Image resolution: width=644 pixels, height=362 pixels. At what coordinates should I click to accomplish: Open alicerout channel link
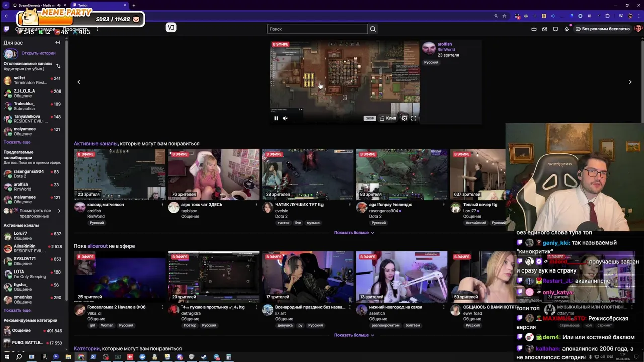97,246
